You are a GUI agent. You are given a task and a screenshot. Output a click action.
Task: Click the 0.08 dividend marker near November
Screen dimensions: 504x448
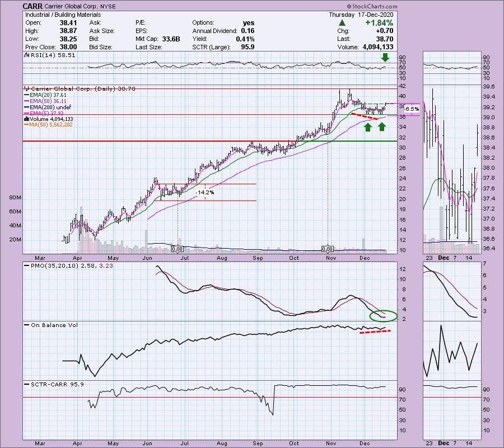[328, 249]
